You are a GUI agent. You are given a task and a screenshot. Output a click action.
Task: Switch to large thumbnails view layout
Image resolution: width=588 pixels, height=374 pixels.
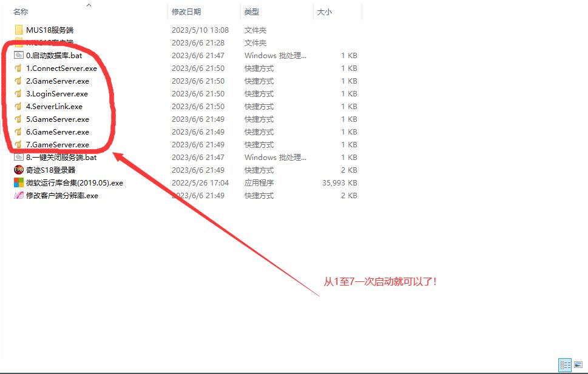[578, 365]
